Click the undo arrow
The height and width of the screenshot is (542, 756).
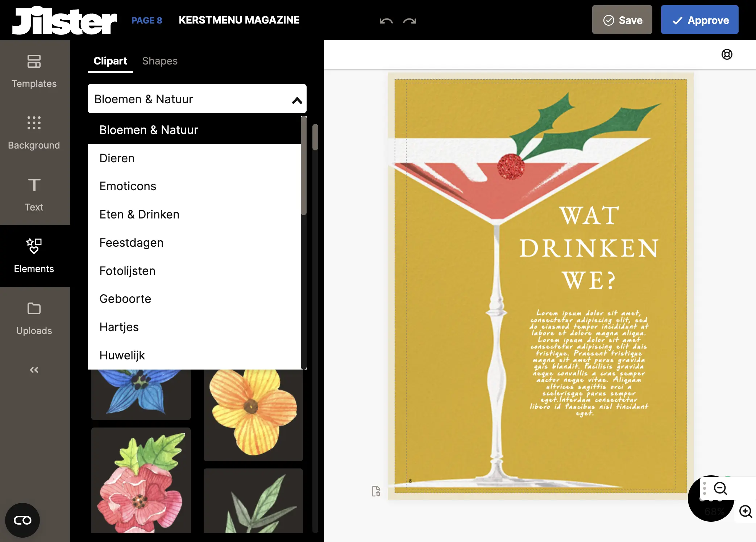click(386, 21)
